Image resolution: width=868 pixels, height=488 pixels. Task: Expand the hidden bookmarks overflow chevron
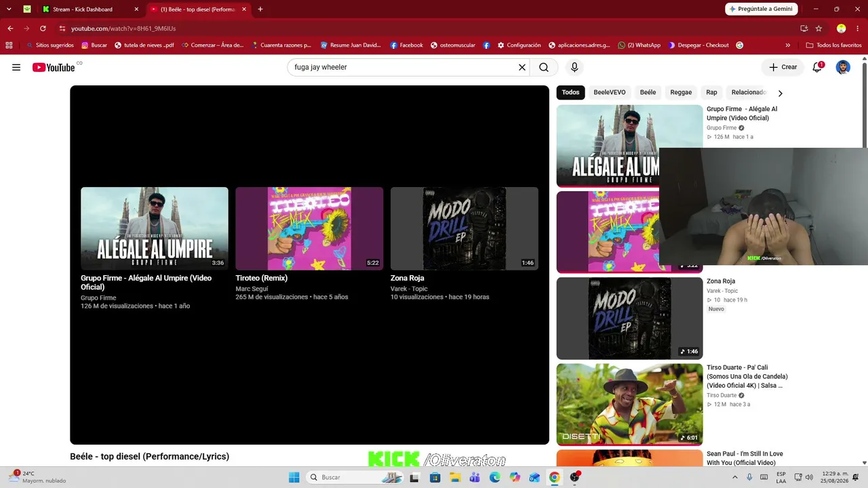tap(787, 45)
